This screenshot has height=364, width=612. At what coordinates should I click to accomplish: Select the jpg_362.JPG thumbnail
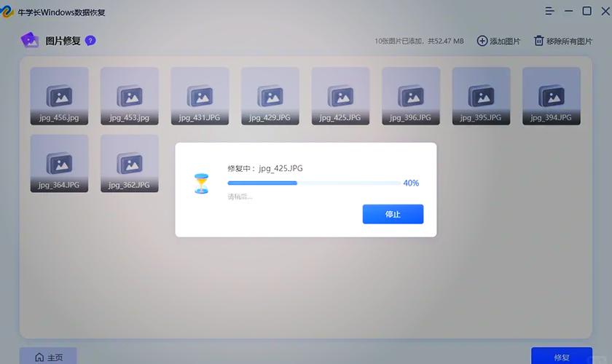130,164
